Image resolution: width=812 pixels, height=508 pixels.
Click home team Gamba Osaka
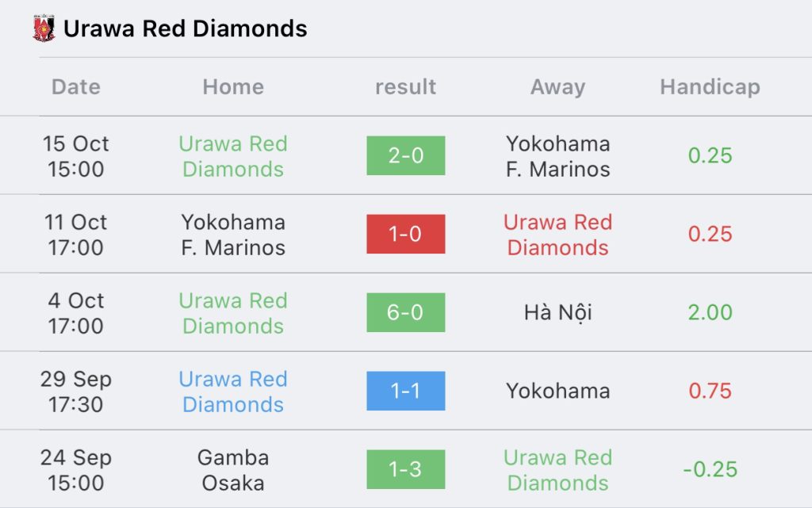click(x=233, y=470)
